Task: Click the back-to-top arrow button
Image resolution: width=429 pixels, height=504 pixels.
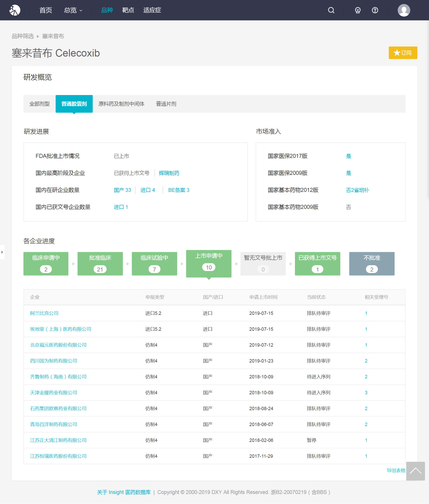Action: [x=415, y=471]
